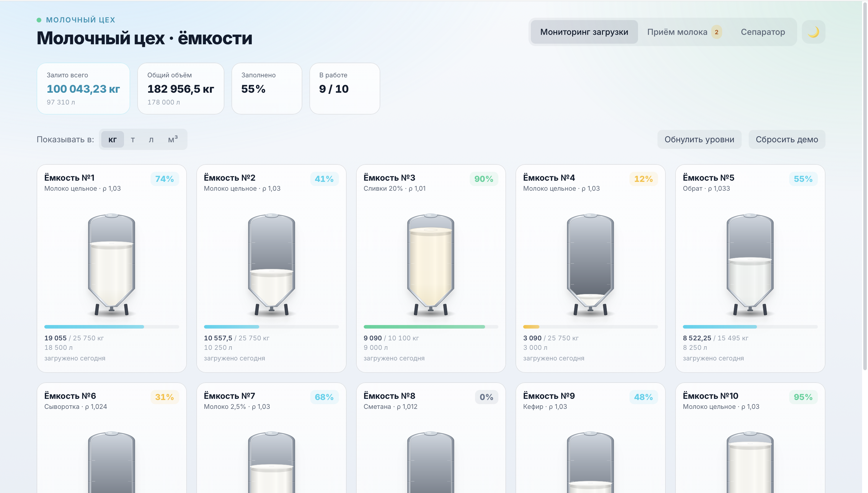The width and height of the screenshot is (868, 493).
Task: Click the Ёмкость №9 title
Action: pyautogui.click(x=549, y=396)
